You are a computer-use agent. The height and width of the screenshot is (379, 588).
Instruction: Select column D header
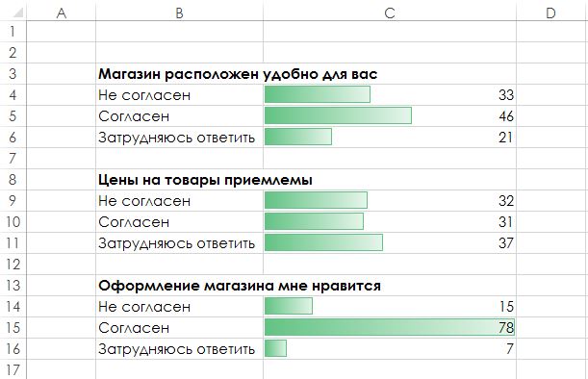(x=551, y=12)
